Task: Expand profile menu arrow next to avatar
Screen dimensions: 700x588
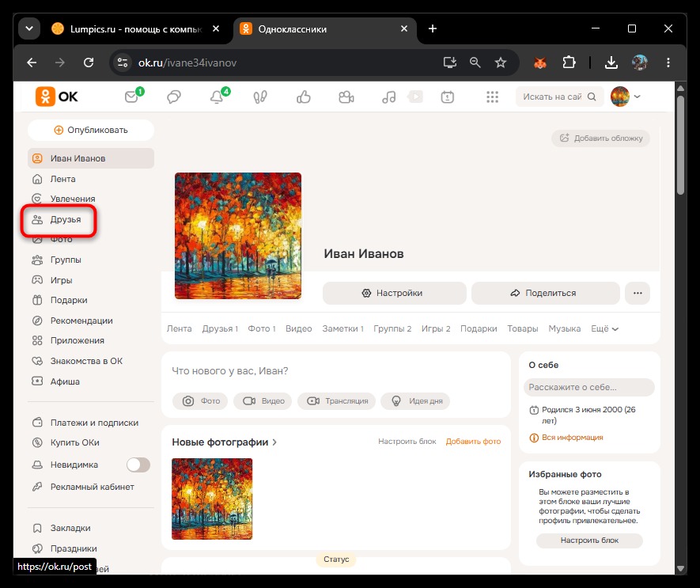Action: point(637,97)
